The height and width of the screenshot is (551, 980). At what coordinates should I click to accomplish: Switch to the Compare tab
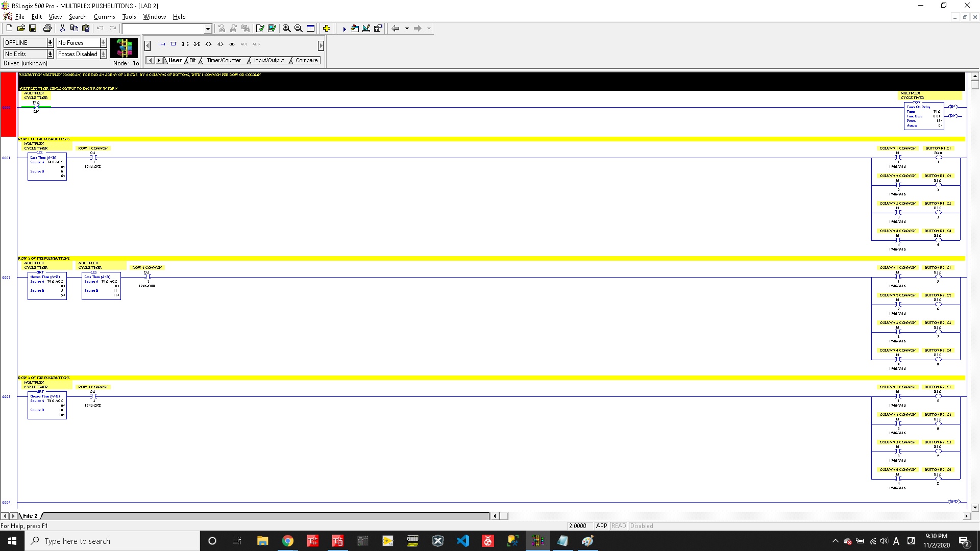coord(306,61)
